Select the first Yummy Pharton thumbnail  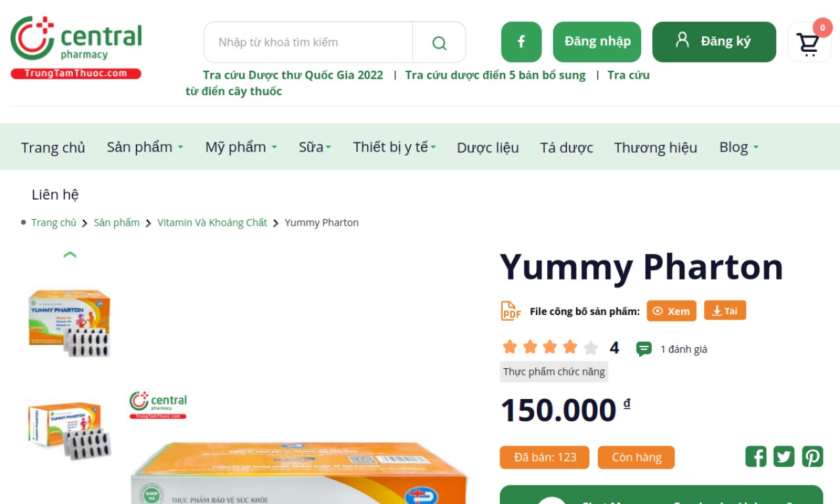coord(70,322)
